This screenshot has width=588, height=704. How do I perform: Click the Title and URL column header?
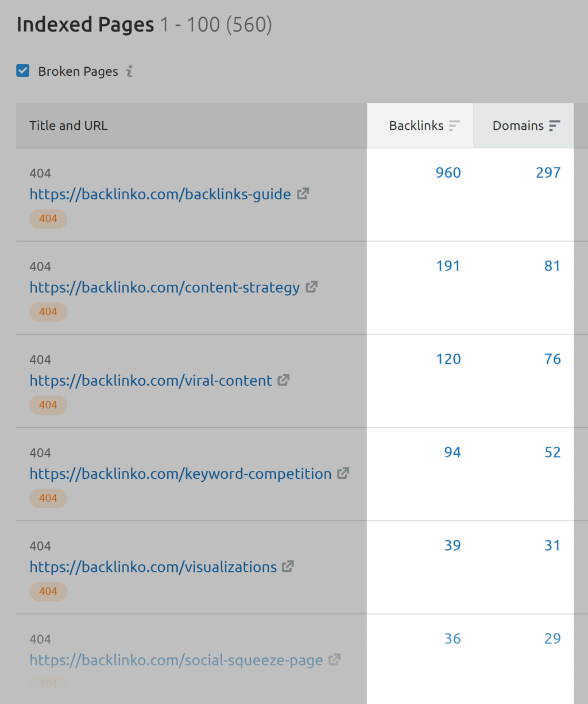69,125
